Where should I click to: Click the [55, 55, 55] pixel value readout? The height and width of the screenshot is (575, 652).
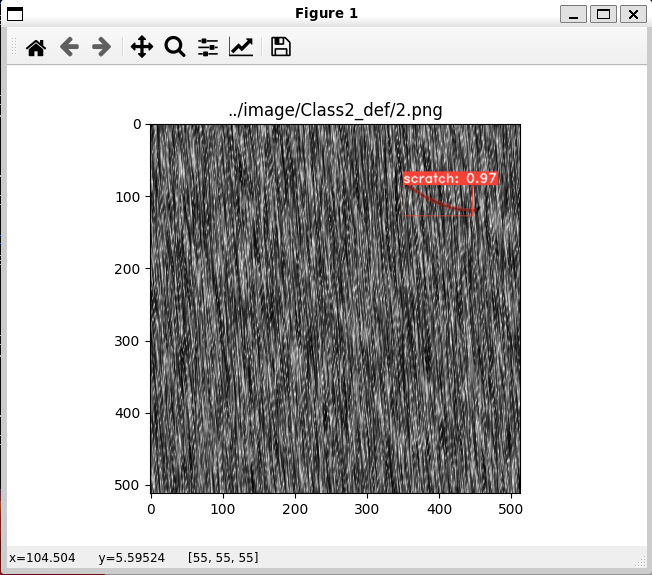pyautogui.click(x=223, y=558)
